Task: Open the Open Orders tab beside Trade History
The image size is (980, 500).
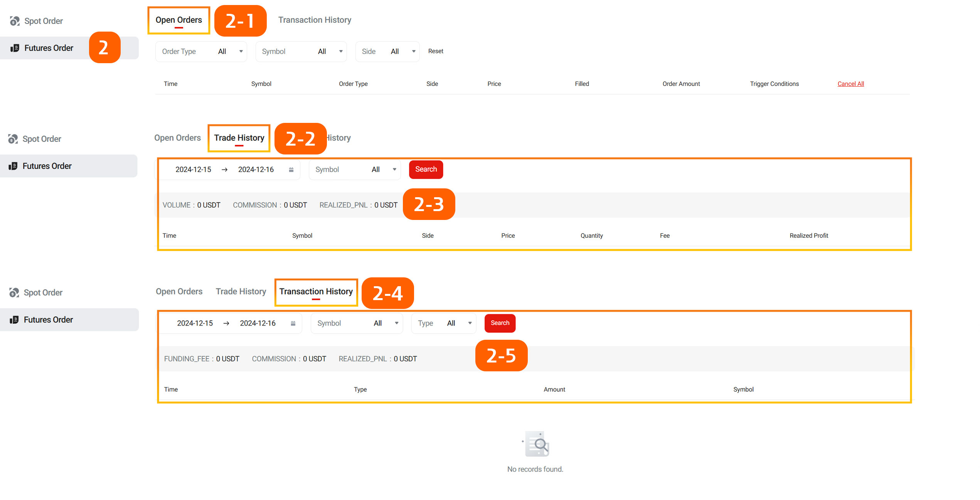Action: [x=177, y=138]
